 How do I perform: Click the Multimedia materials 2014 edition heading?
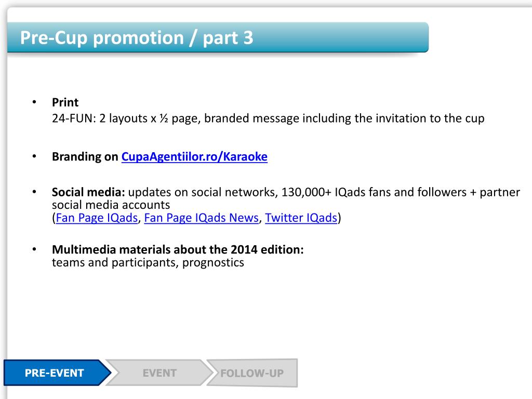click(x=178, y=250)
